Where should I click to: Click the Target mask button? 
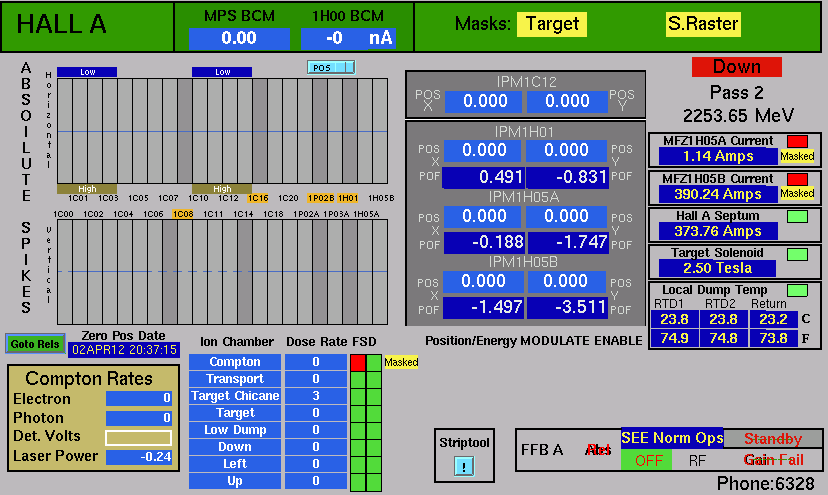tap(552, 24)
